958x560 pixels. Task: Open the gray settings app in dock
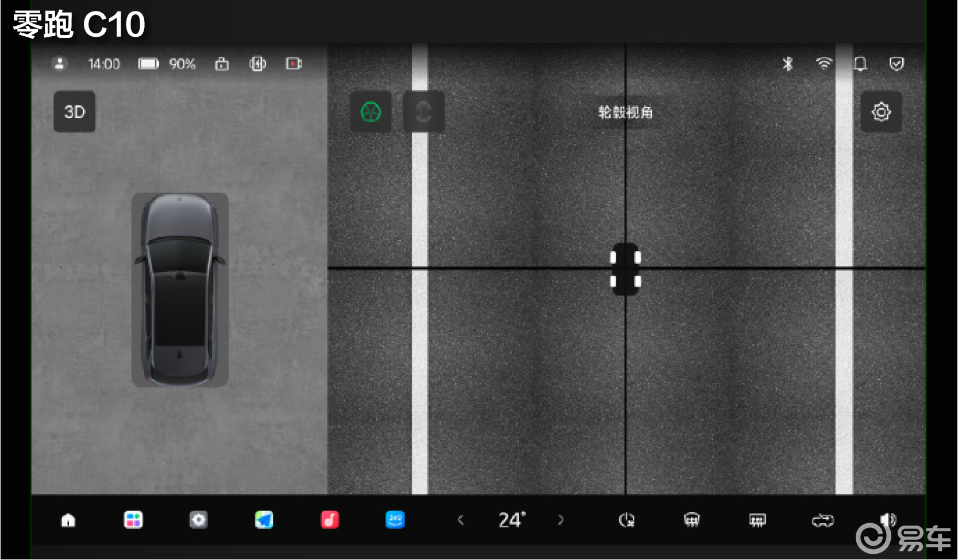(199, 520)
